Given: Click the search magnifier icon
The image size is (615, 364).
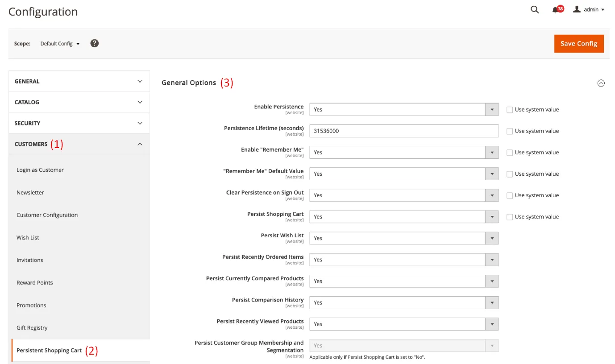Looking at the screenshot, I should point(534,10).
